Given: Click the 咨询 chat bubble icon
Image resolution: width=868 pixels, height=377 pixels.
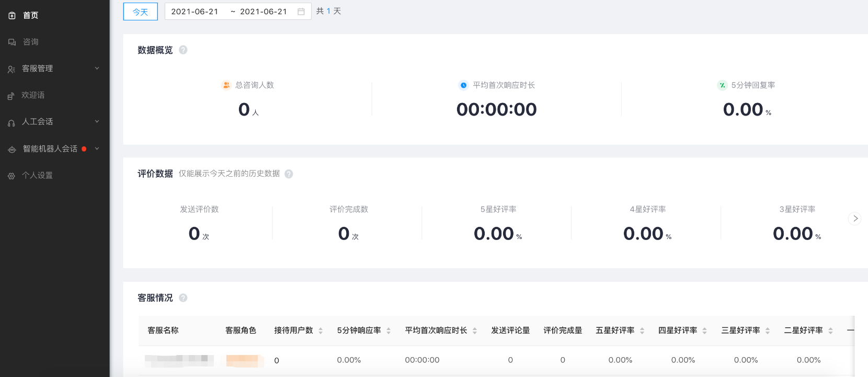Looking at the screenshot, I should point(12,42).
